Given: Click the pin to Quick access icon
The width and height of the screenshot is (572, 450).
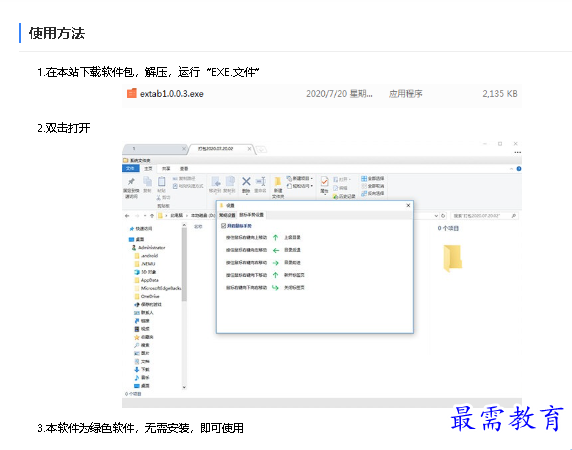Looking at the screenshot, I should point(131,182).
